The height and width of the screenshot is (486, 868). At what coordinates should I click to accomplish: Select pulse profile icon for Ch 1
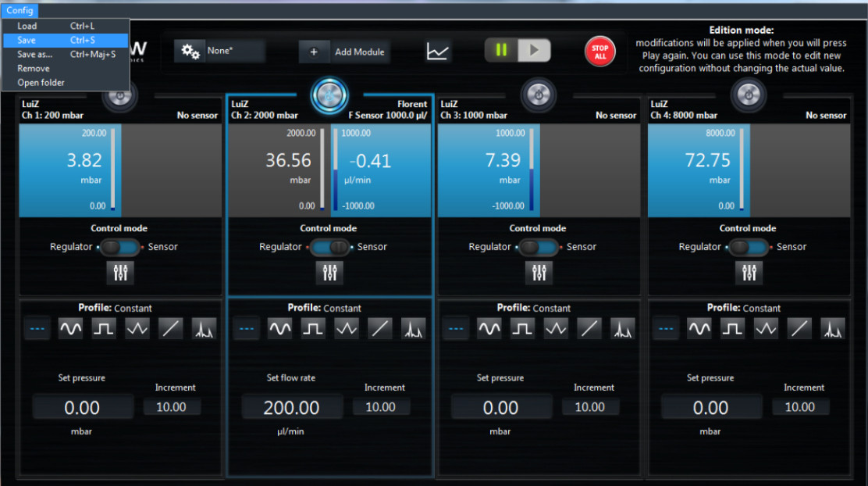coord(204,329)
